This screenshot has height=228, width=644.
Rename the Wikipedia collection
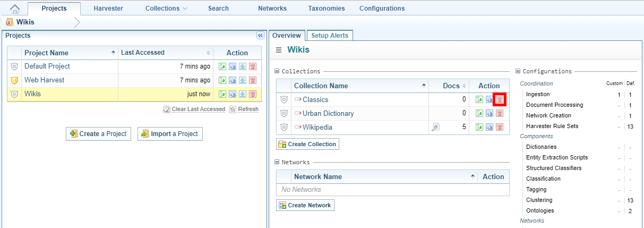(479, 127)
